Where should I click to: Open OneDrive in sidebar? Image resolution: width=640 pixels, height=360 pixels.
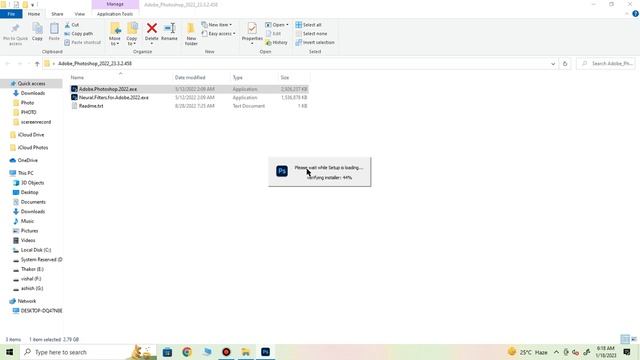pyautogui.click(x=27, y=160)
